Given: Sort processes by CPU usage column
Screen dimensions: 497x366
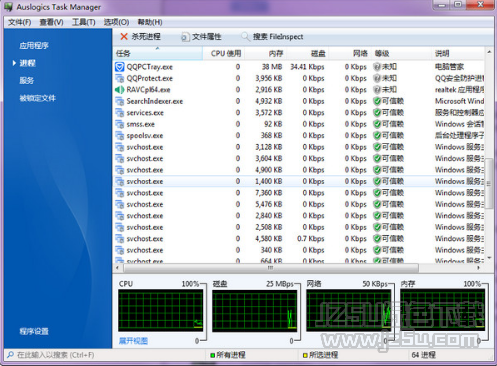Looking at the screenshot, I should pos(226,53).
